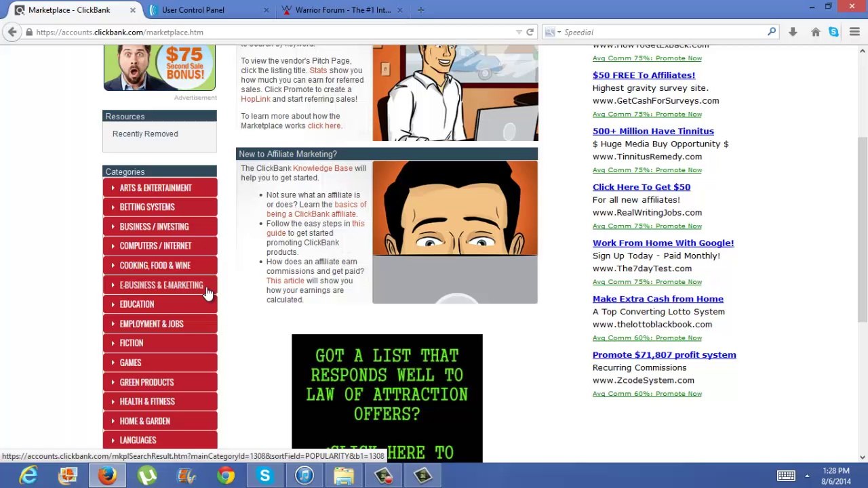Screen dimensions: 868x488
Task: Open 'Make Extra Cash from Home' ad
Action: [658, 299]
